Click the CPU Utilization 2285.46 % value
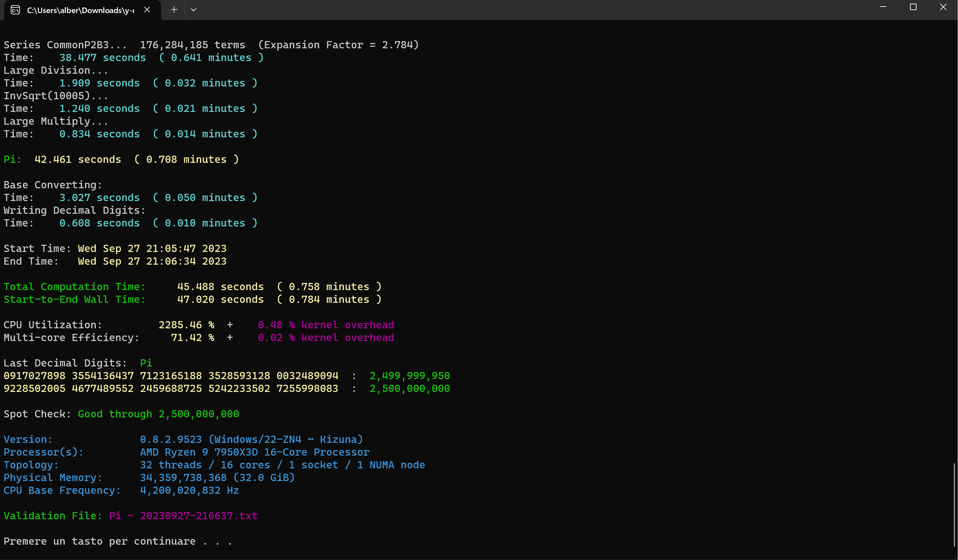This screenshot has width=958, height=560. (x=186, y=325)
